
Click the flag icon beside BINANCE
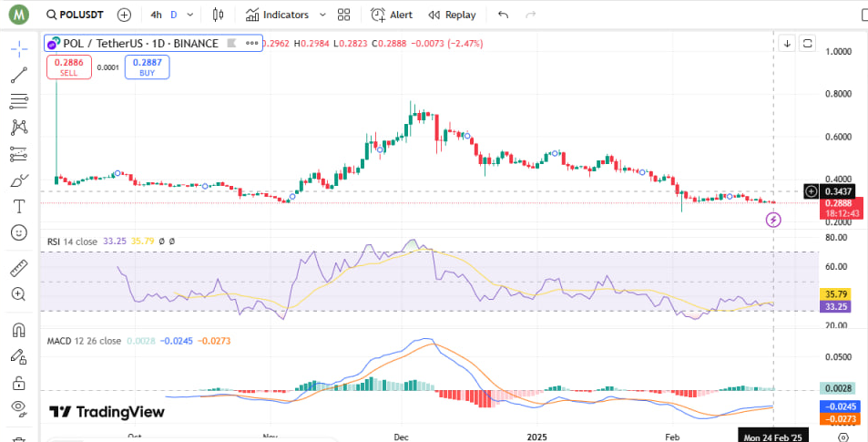coord(232,43)
